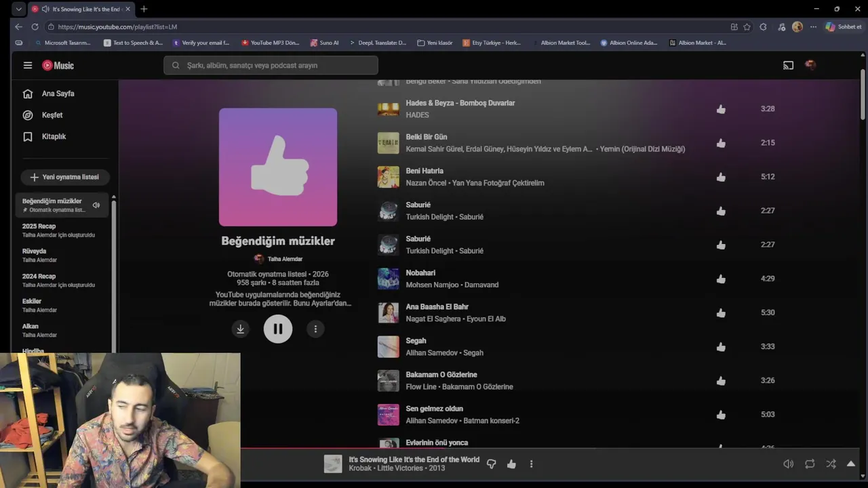868x488 pixels.
Task: Unlike the song Segah
Action: point(721,346)
